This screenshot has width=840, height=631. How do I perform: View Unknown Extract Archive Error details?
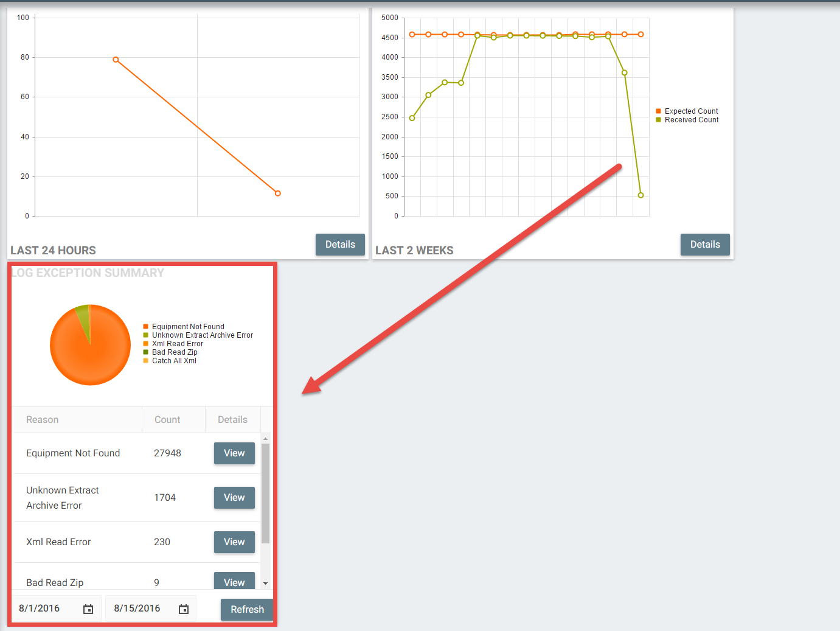234,498
